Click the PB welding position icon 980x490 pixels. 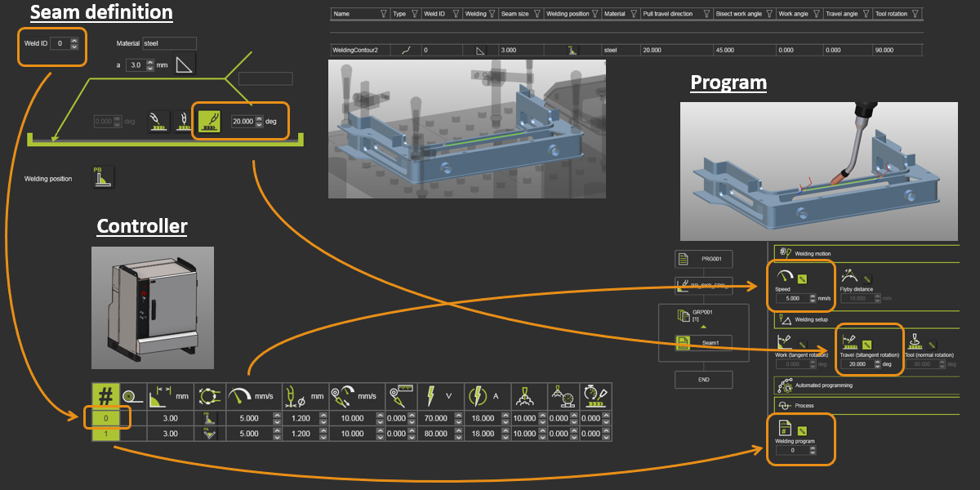(x=103, y=178)
